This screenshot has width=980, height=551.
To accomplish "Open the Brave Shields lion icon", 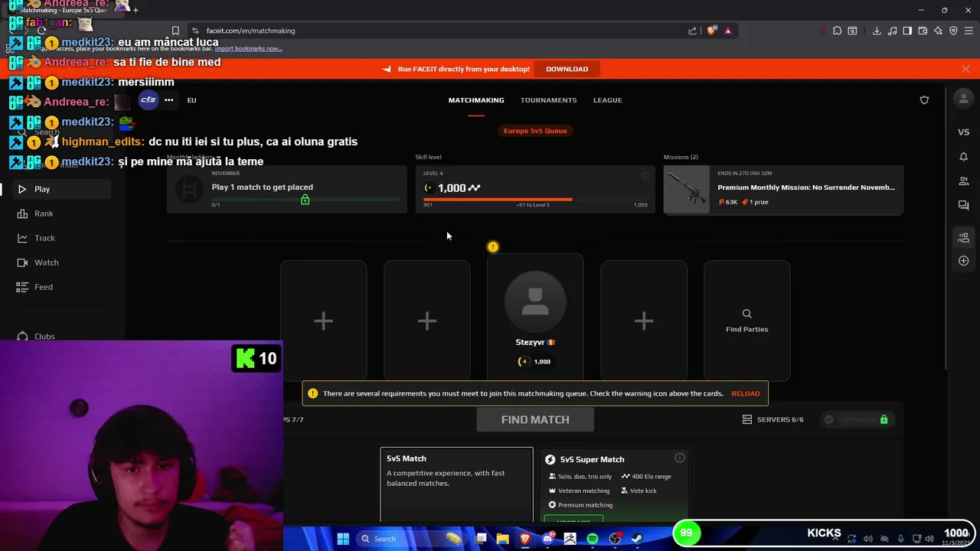I will point(711,31).
